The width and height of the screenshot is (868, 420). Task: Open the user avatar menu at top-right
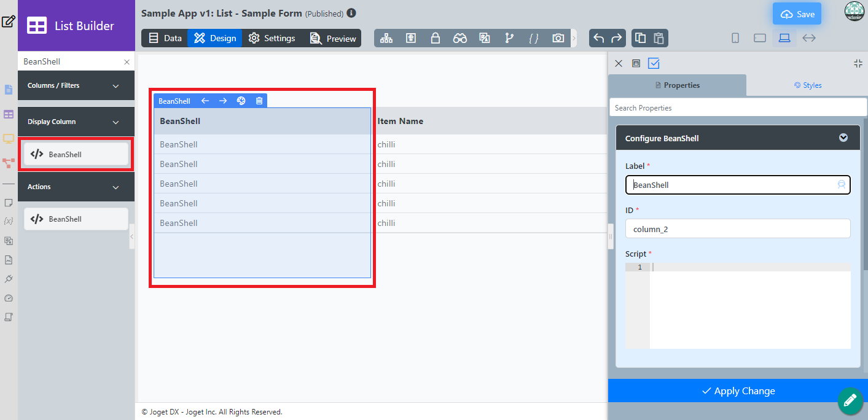pos(854,11)
